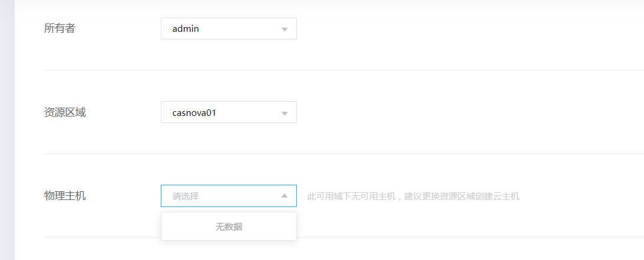Click the admin value text
644x260 pixels.
coord(186,29)
